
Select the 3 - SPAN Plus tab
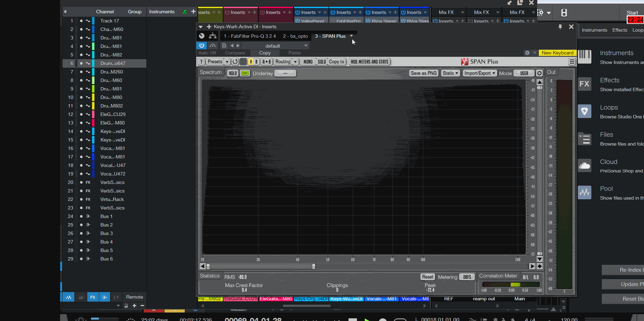[330, 36]
